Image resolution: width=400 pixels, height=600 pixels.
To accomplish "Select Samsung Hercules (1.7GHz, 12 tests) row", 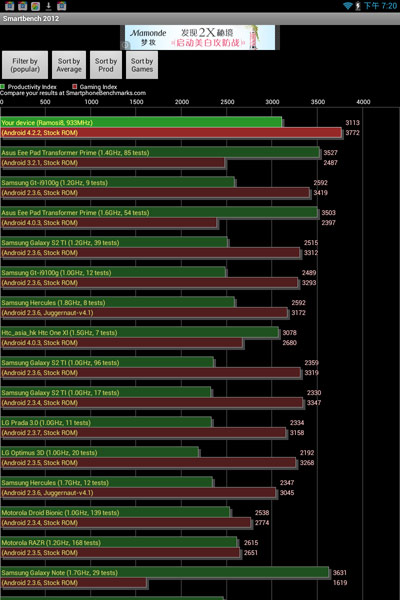I will tap(107, 483).
